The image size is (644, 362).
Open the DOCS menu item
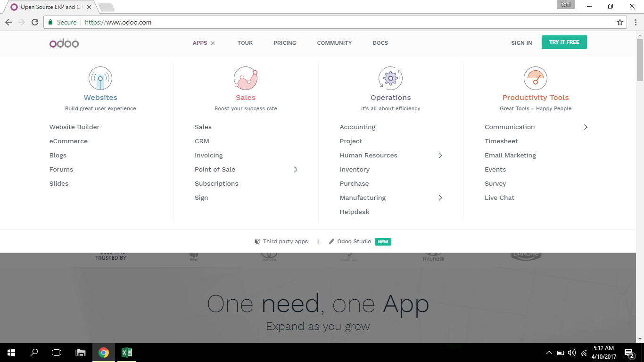[x=380, y=43]
